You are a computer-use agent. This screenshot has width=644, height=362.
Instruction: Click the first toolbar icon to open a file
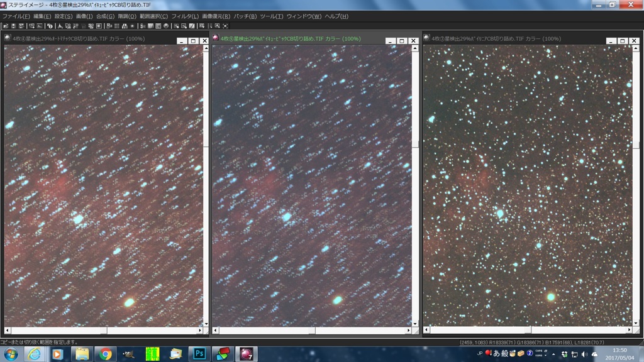click(5, 26)
